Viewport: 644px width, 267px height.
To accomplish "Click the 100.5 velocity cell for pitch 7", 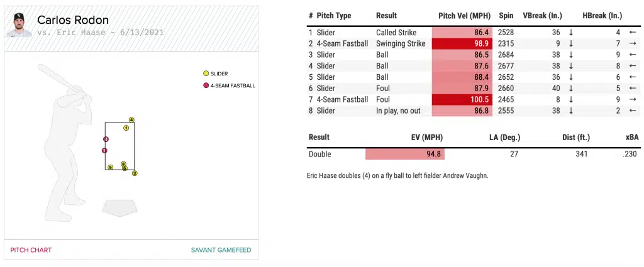I will tap(462, 99).
